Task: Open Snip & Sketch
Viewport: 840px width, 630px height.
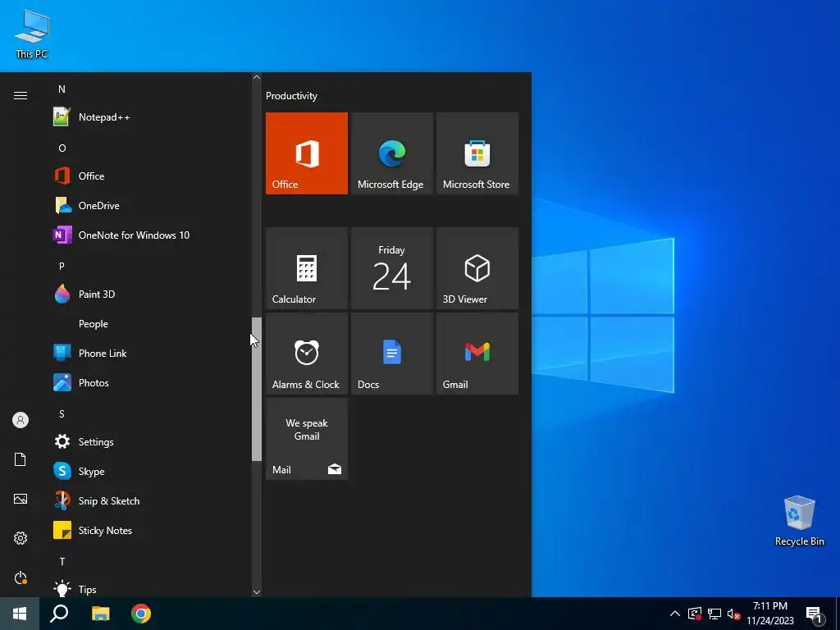Action: click(x=150, y=501)
